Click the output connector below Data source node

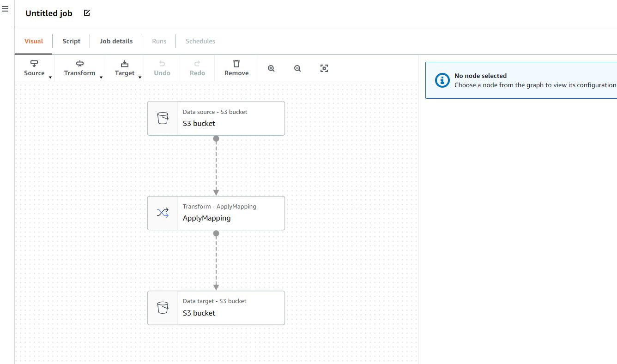[x=216, y=138]
